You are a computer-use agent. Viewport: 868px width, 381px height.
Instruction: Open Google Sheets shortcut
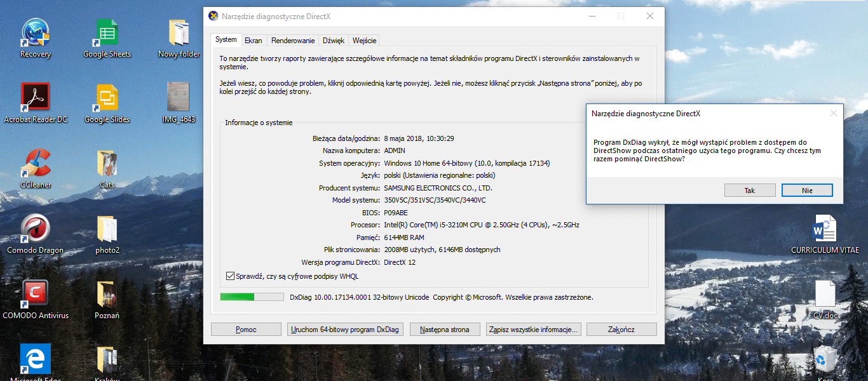tap(106, 32)
